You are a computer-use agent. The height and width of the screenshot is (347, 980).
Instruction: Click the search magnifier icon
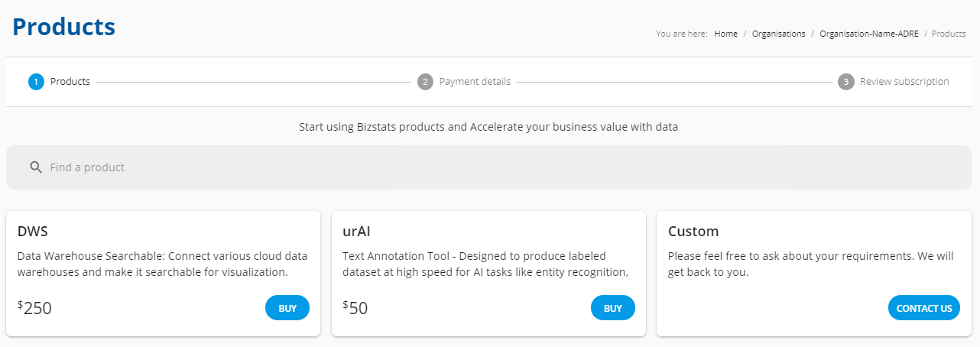35,167
